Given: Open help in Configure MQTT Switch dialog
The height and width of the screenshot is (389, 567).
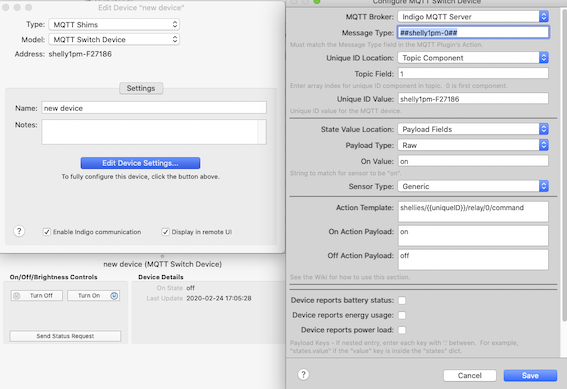Looking at the screenshot, I should (x=303, y=375).
